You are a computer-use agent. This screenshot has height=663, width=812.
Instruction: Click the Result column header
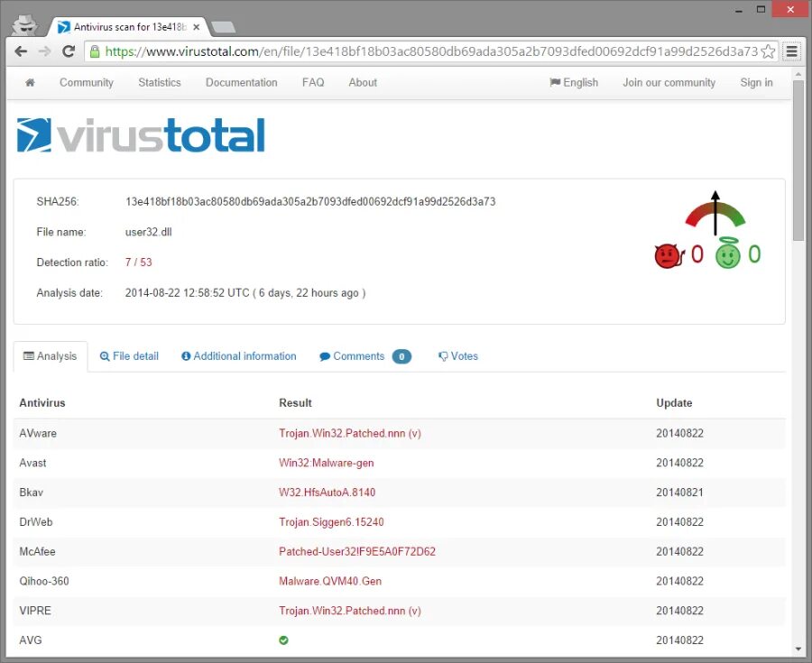coord(295,402)
